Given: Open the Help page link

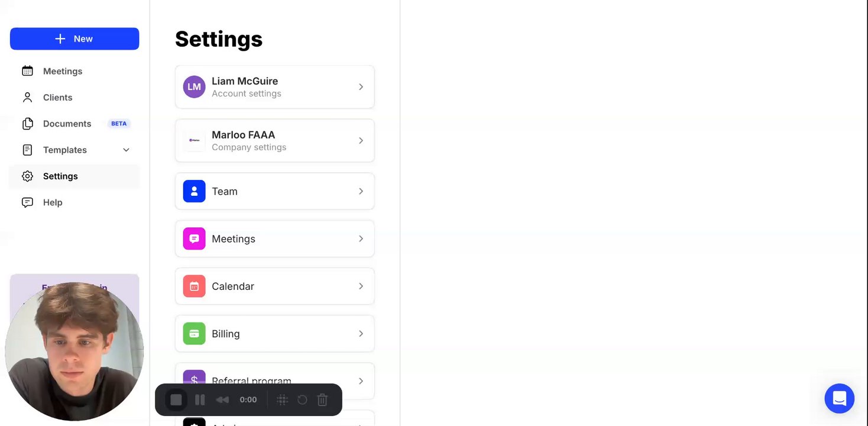Looking at the screenshot, I should tap(52, 202).
